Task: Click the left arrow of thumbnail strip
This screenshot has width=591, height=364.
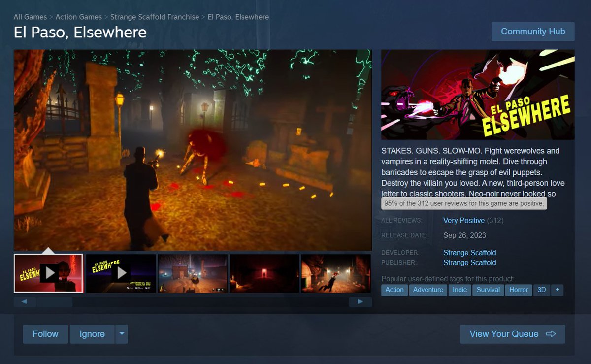Action: coord(25,302)
